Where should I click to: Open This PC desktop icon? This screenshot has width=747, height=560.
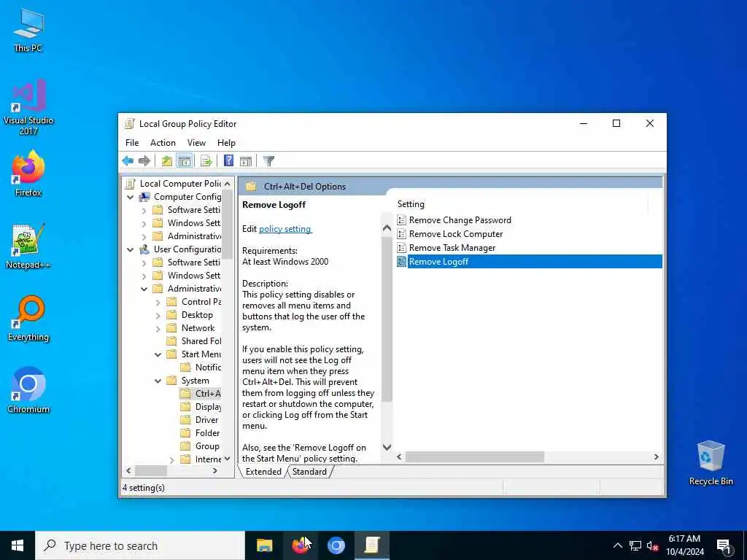pos(28,30)
